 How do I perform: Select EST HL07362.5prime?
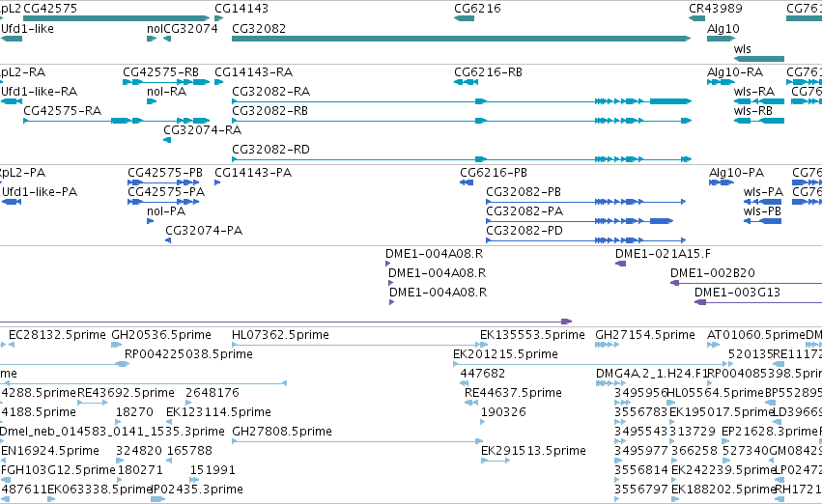click(280, 335)
